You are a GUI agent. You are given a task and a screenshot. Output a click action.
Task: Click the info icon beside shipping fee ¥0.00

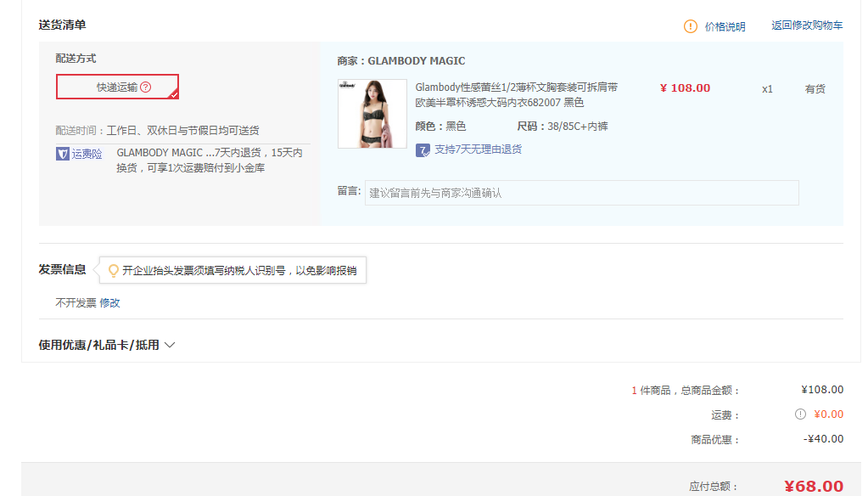[800, 414]
